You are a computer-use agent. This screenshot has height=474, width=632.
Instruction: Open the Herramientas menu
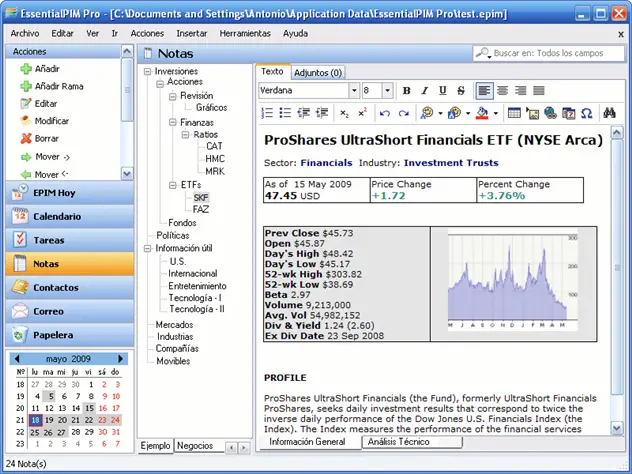244,33
